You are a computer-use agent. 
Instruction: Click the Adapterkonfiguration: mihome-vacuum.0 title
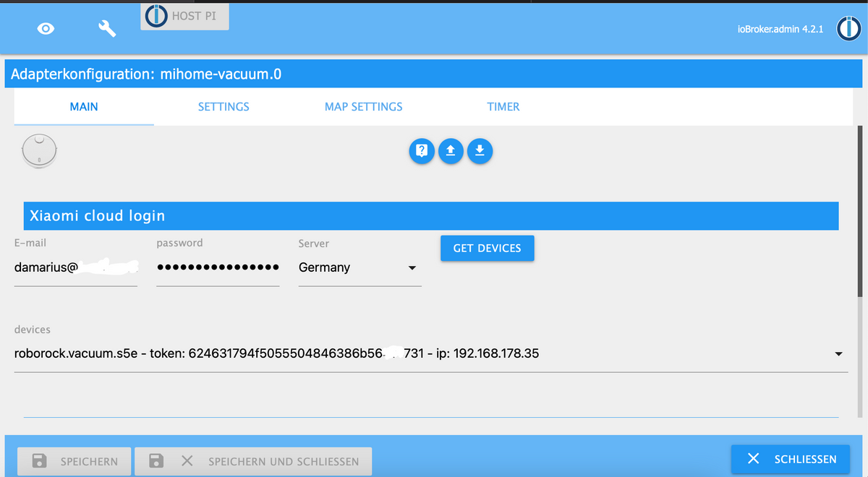146,74
